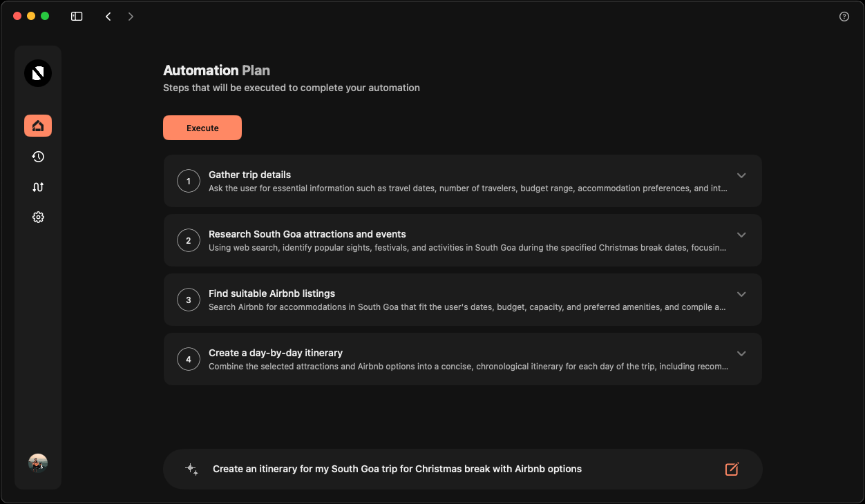The image size is (865, 504).
Task: Click the Automation Plan heading
Action: coord(216,70)
